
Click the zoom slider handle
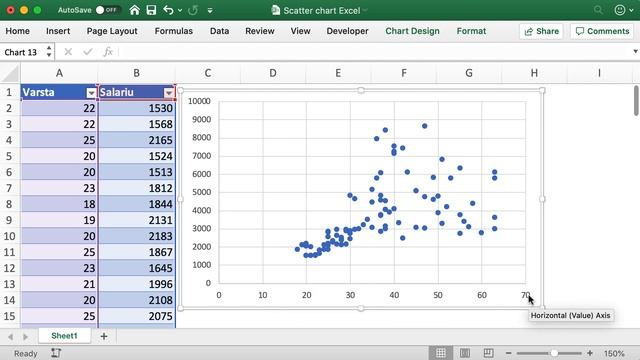click(554, 353)
